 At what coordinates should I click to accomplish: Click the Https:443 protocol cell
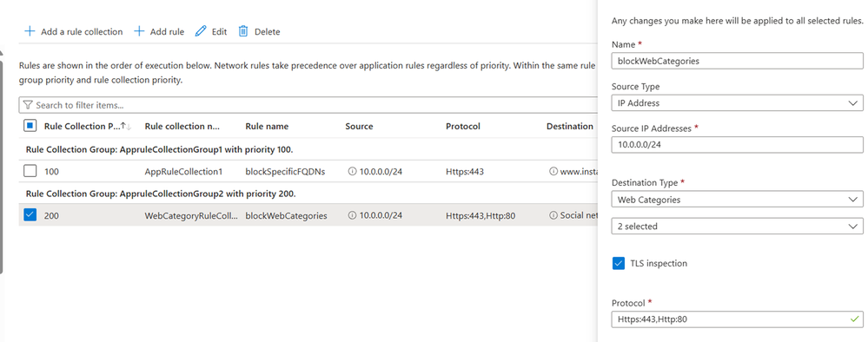(x=465, y=172)
